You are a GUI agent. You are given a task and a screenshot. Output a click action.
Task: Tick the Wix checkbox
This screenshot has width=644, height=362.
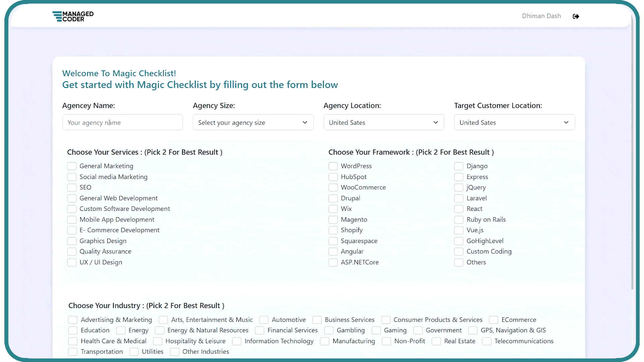(333, 209)
